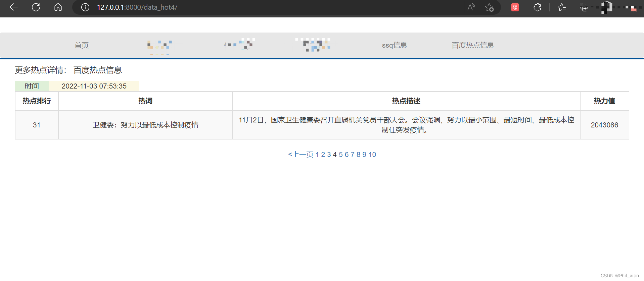Follow the 百度热点信息 link after 更多热点详情

coord(97,70)
